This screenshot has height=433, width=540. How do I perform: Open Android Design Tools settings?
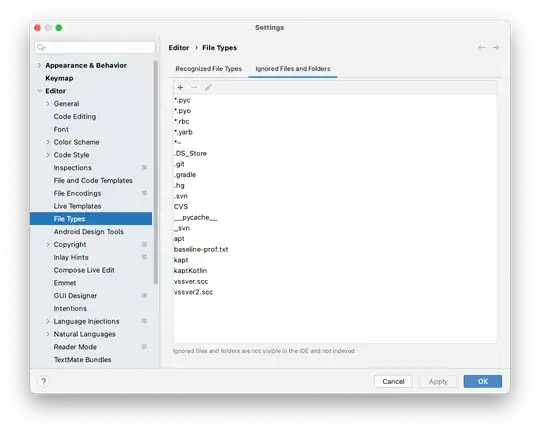point(89,232)
